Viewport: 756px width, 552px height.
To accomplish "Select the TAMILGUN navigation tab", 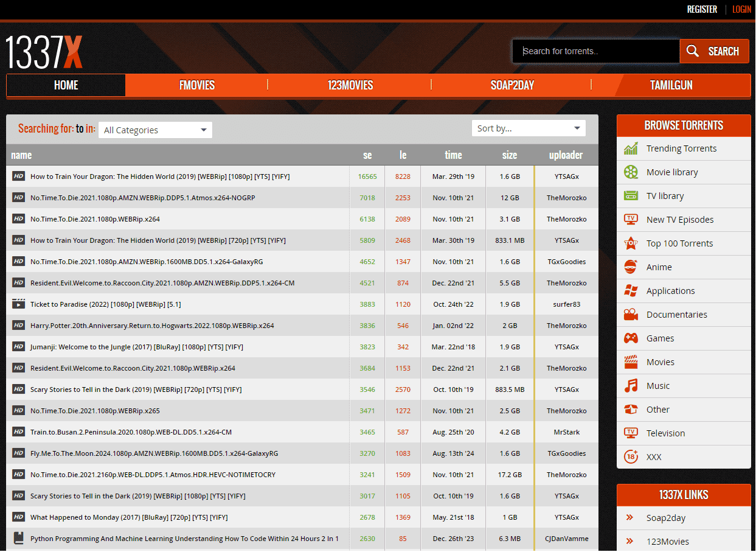I will (671, 85).
